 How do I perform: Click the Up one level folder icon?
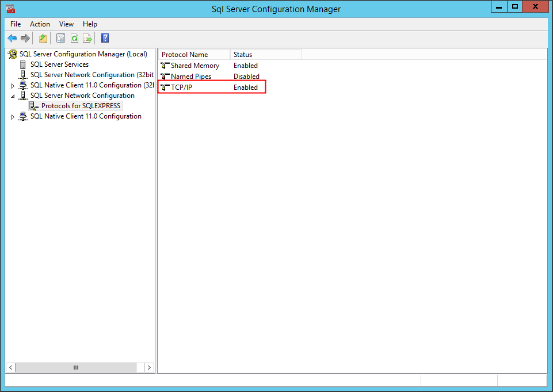coord(43,39)
